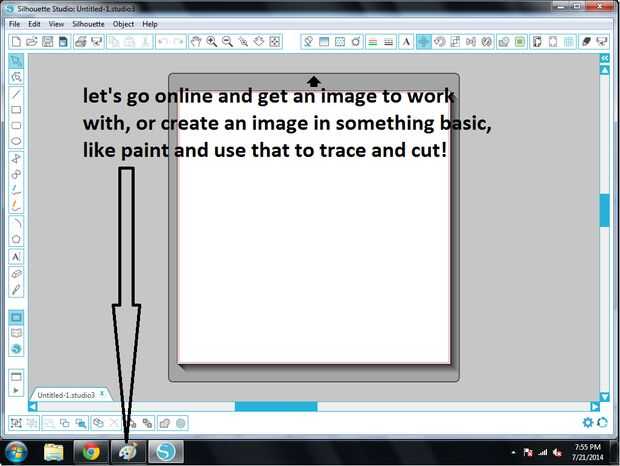Open the Windows Start menu

(x=16, y=452)
